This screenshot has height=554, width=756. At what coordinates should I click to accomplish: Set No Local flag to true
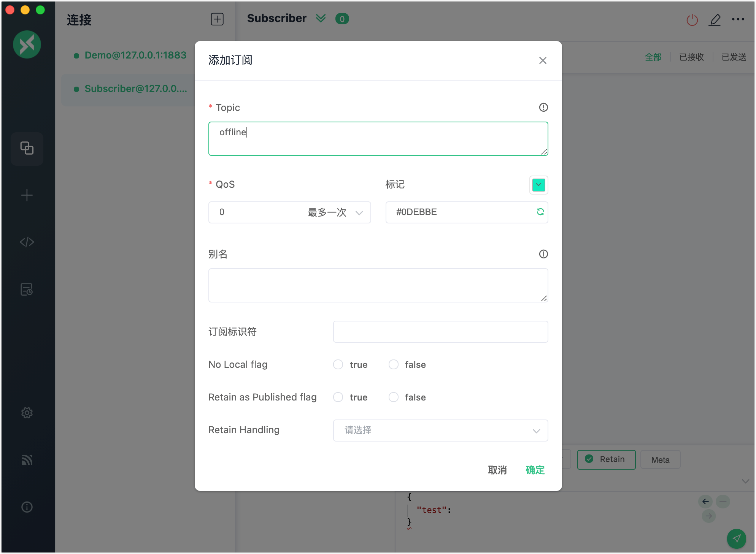click(338, 365)
